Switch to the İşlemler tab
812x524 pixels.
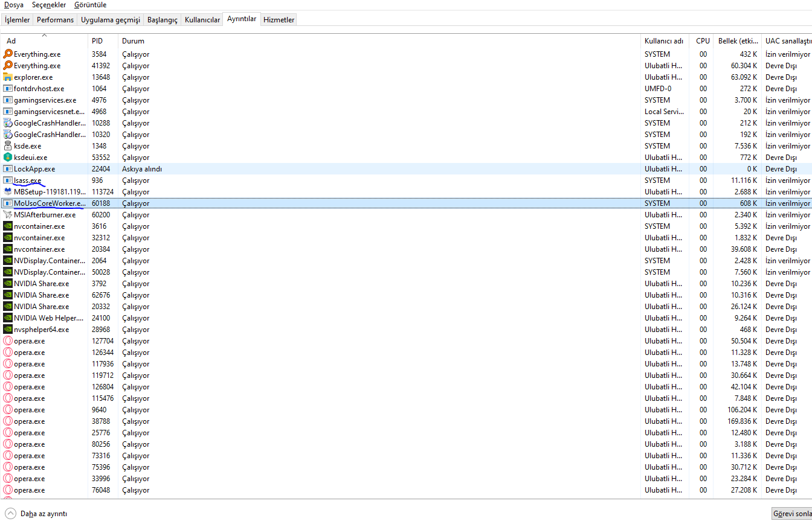(18, 20)
